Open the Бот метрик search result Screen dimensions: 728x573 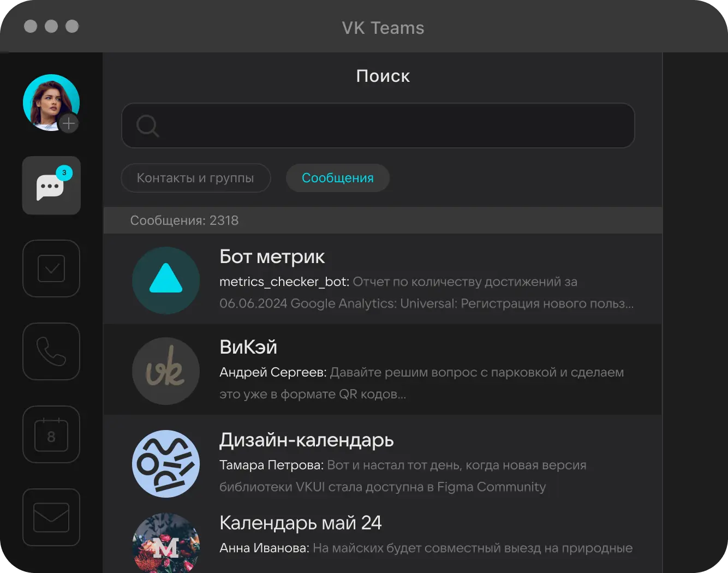pos(426,280)
